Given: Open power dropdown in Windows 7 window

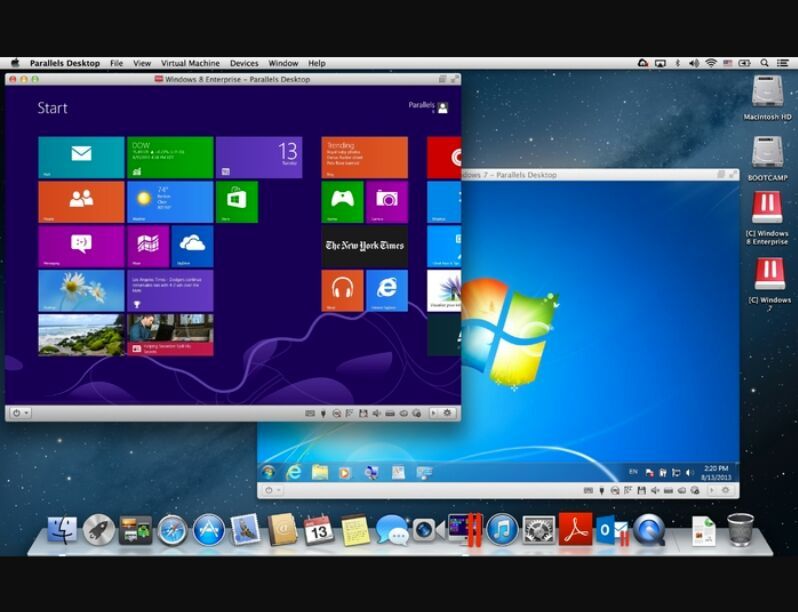Looking at the screenshot, I should (273, 490).
